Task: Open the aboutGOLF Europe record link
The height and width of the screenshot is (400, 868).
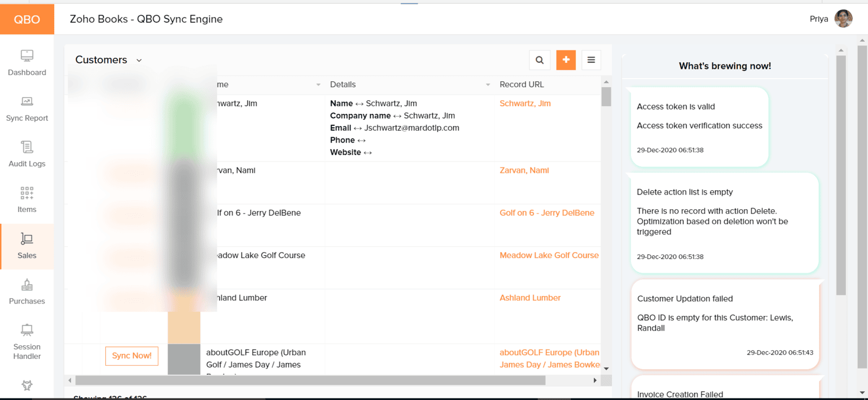Action: pos(550,358)
